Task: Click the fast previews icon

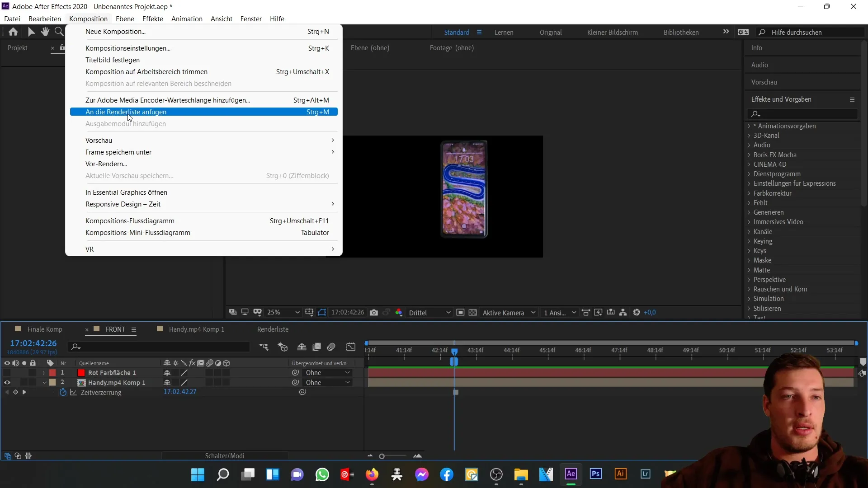Action: (598, 313)
